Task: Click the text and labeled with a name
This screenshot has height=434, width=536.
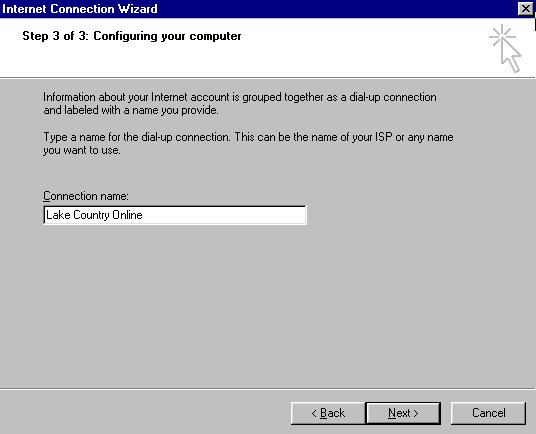Action: [101, 110]
